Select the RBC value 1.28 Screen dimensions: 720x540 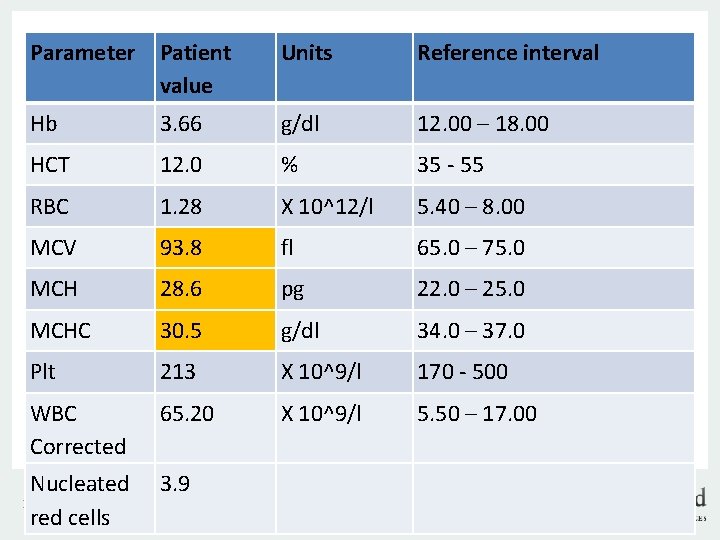pyautogui.click(x=181, y=207)
